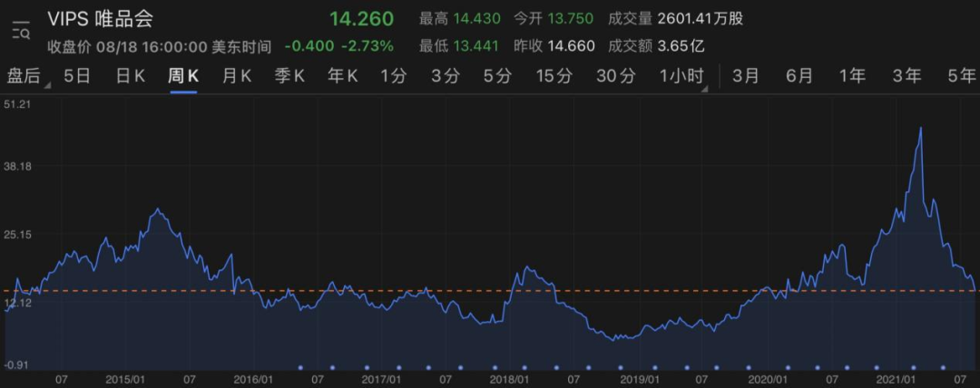Select the 5日 chart tab
Viewport: 980px width, 388px height.
point(77,76)
